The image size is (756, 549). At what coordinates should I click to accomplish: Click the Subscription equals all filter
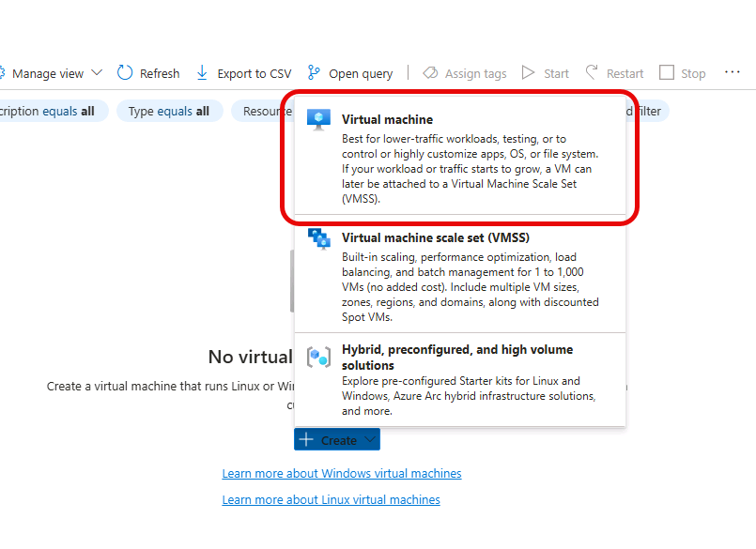coord(54,112)
